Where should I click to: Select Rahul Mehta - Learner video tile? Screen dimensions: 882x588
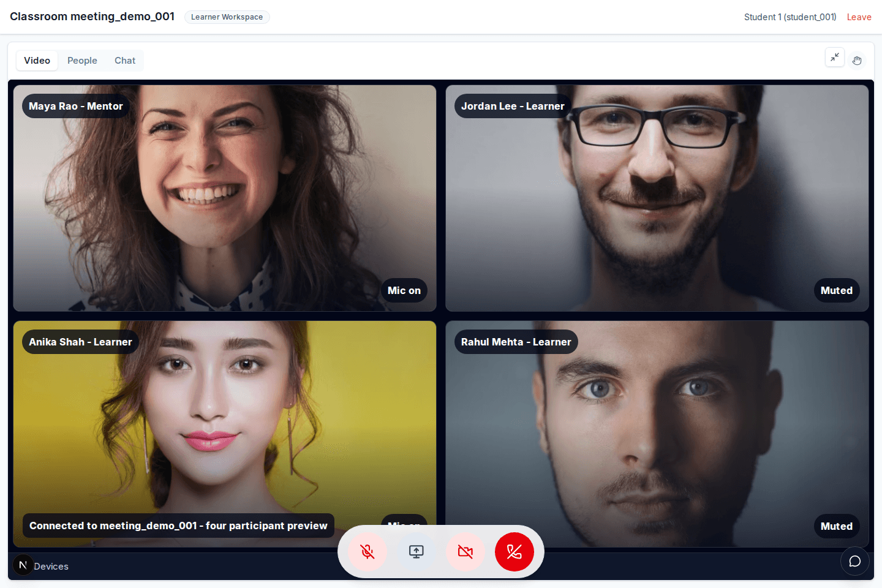pyautogui.click(x=657, y=434)
